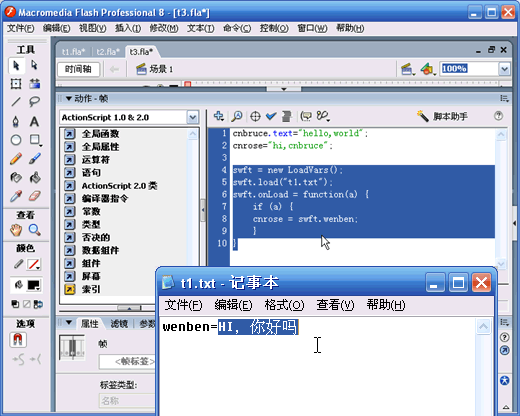The height and width of the screenshot is (416, 520).
Task: Switch to the t2.fla document tab
Action: pyautogui.click(x=108, y=52)
